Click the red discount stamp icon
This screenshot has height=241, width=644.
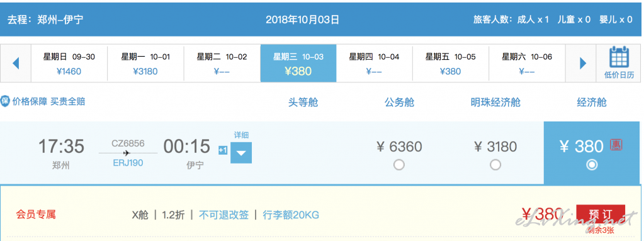click(616, 145)
